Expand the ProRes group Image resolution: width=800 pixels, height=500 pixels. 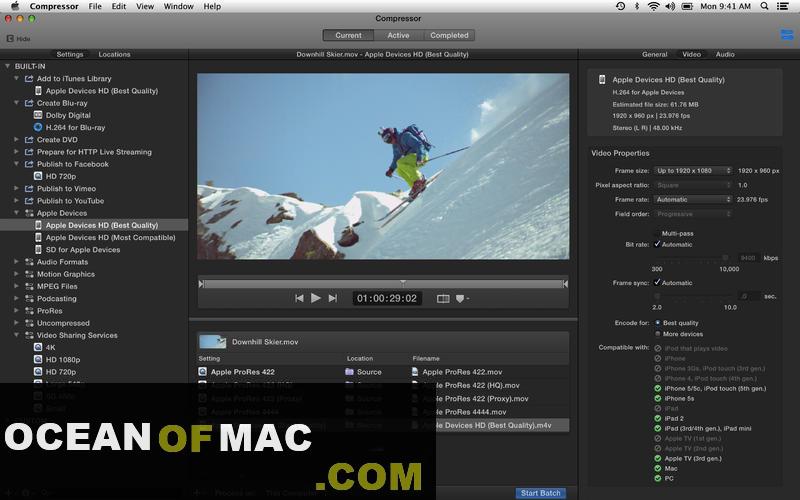pos(16,311)
